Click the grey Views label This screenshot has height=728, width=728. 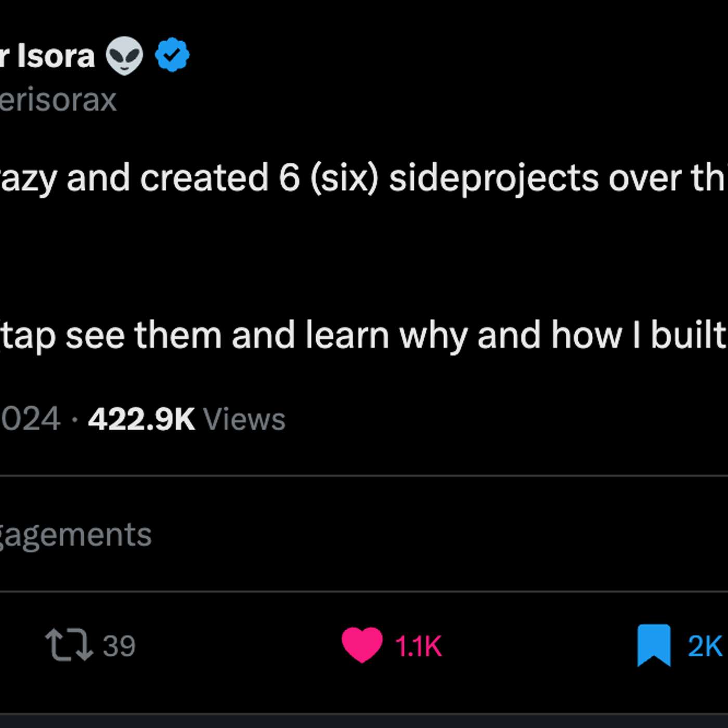[x=244, y=419]
